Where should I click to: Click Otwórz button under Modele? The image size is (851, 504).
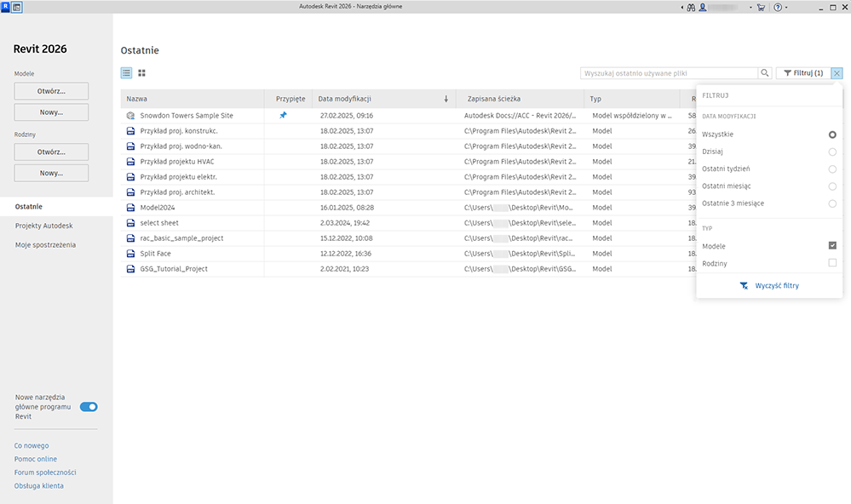pos(51,91)
